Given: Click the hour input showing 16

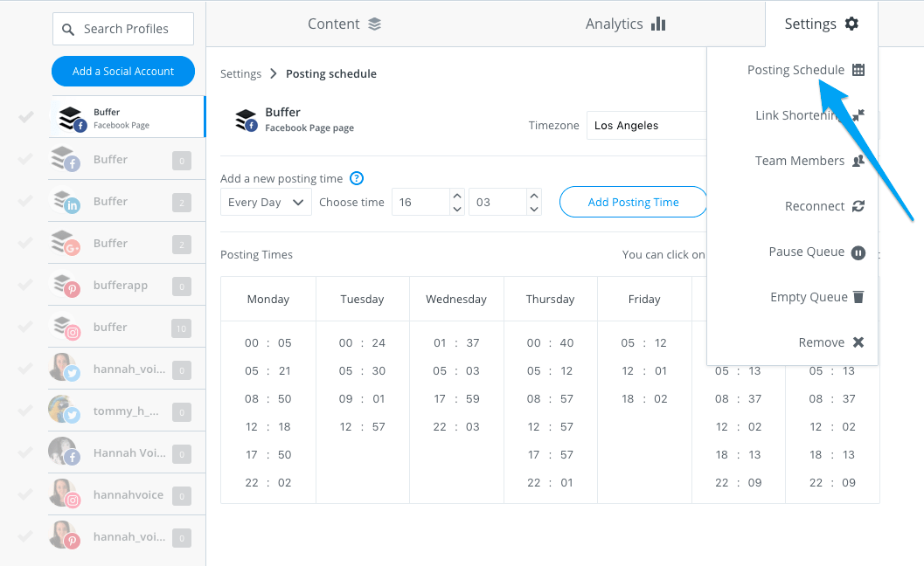Looking at the screenshot, I should click(421, 202).
